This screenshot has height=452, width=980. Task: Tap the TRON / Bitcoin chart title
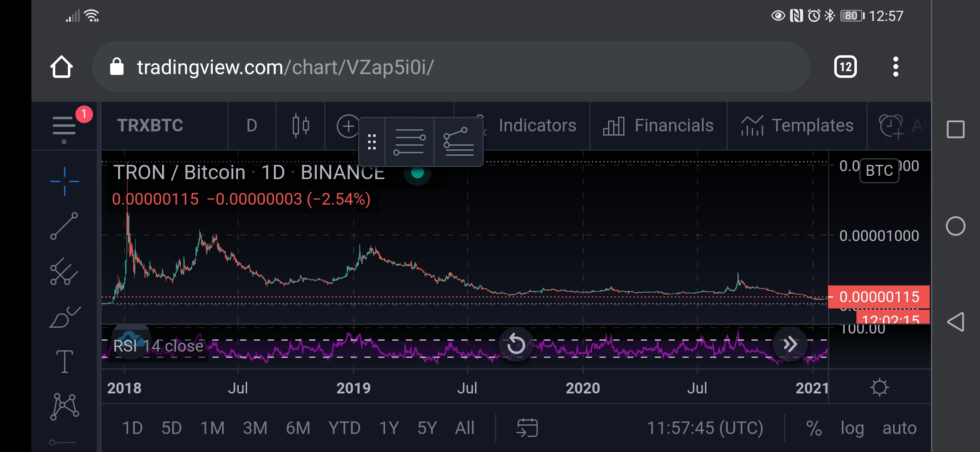pyautogui.click(x=249, y=172)
